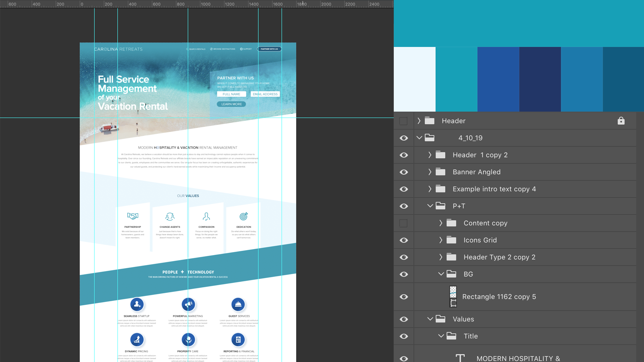
Task: Hide the Banner Angled layer group
Action: (404, 172)
